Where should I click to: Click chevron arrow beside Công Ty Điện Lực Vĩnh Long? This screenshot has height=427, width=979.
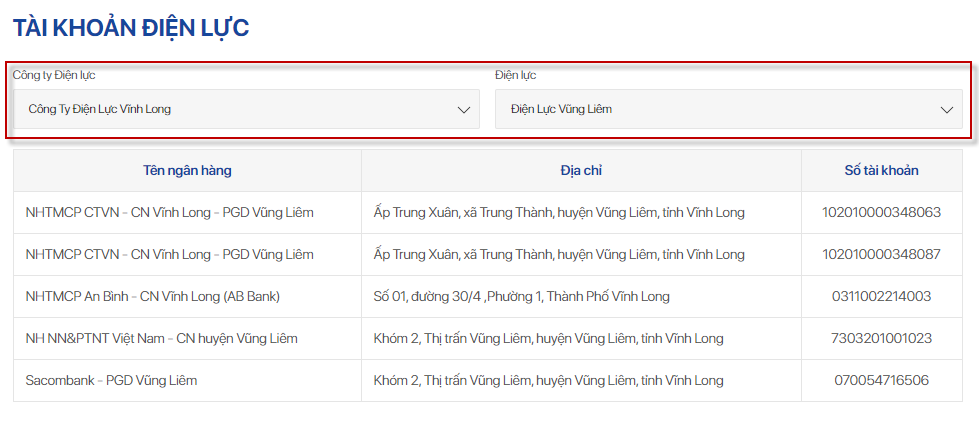[464, 110]
